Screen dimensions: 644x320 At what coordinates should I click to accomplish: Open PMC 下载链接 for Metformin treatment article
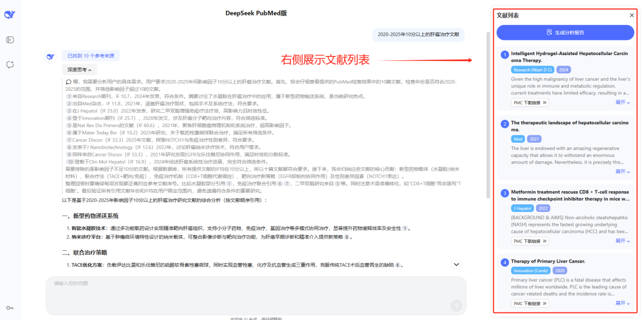click(530, 241)
